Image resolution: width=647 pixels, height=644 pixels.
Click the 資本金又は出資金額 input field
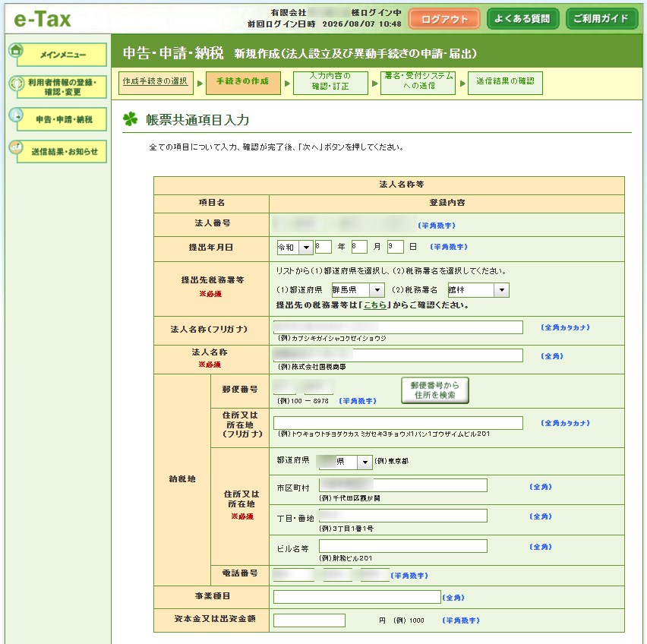309,620
